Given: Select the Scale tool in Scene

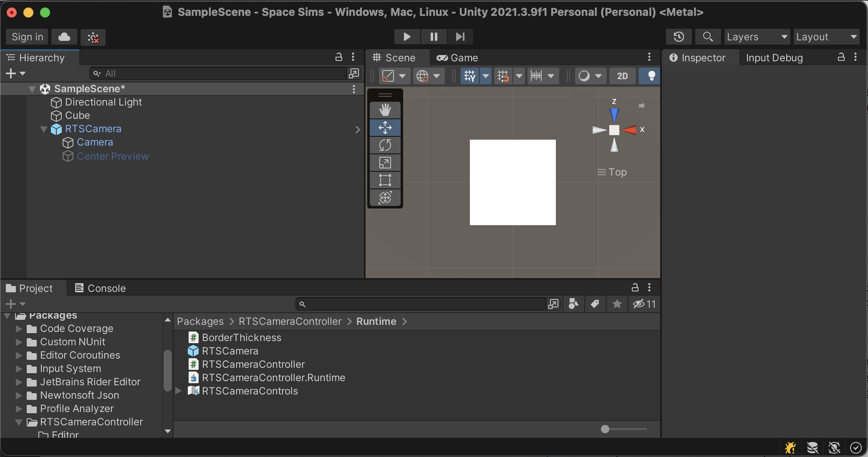Looking at the screenshot, I should (385, 163).
